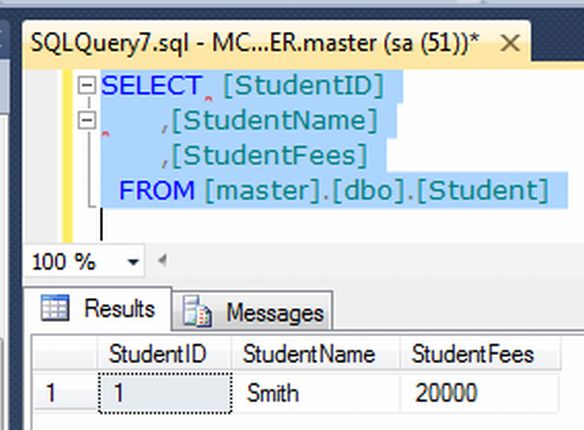Click [master] in the FROM clause
This screenshot has height=430, width=584.
(x=263, y=191)
